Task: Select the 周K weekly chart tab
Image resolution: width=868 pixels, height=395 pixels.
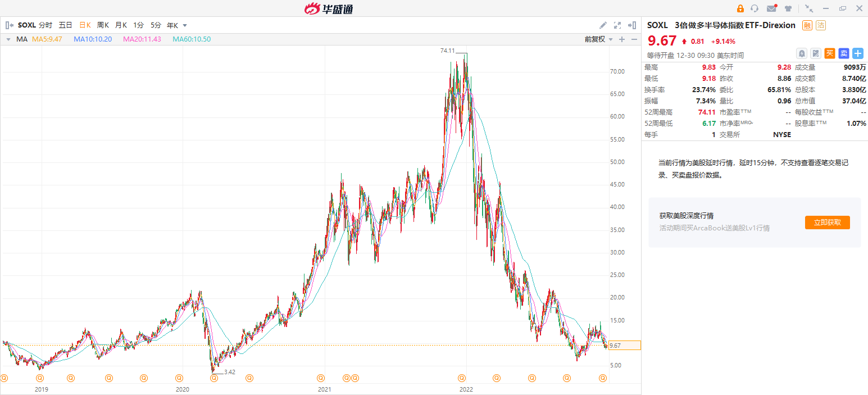Action: (x=103, y=25)
